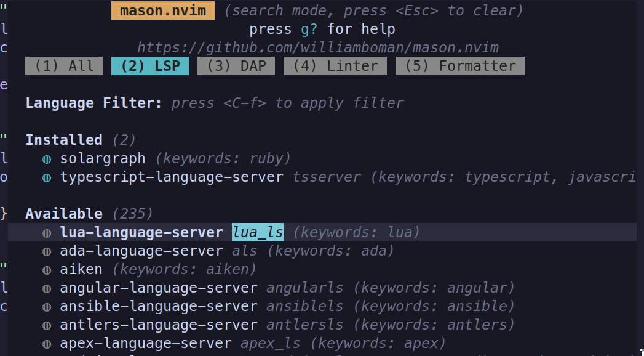Image resolution: width=644 pixels, height=356 pixels.
Task: Click the 'press <C-f> to apply filter' hint
Action: coord(287,103)
